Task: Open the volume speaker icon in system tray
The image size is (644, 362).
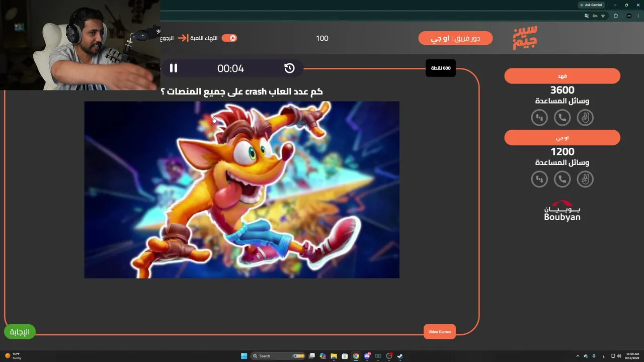Action: tap(618, 356)
